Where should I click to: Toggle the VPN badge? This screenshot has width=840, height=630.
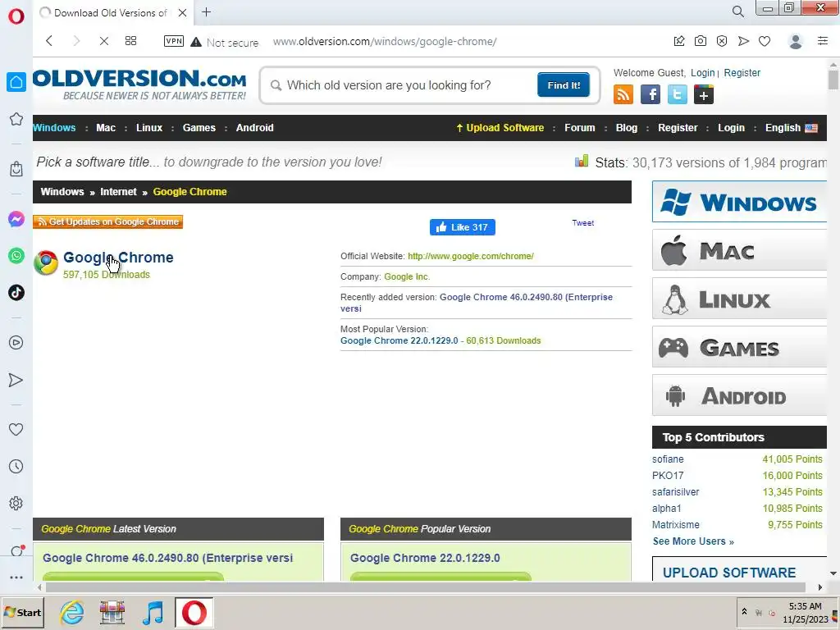click(x=174, y=41)
